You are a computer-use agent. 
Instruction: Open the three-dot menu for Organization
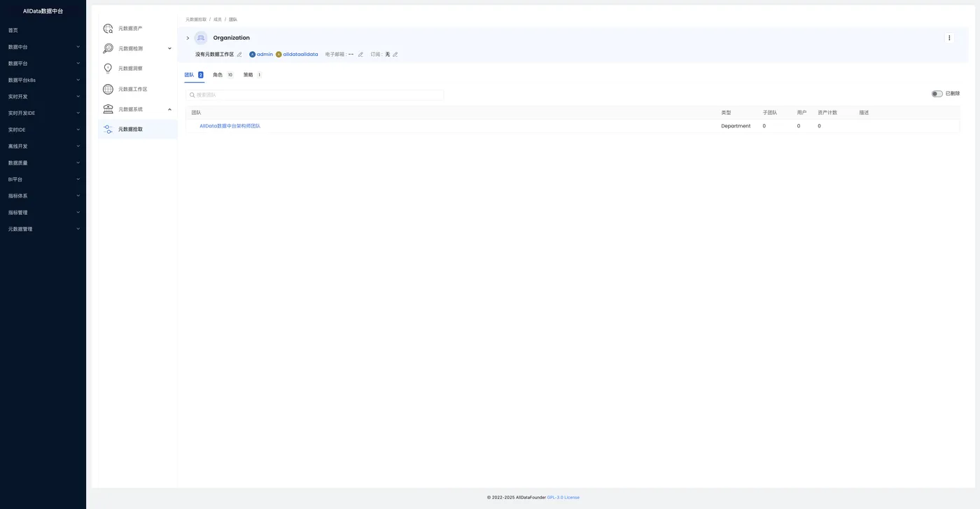[x=949, y=38]
